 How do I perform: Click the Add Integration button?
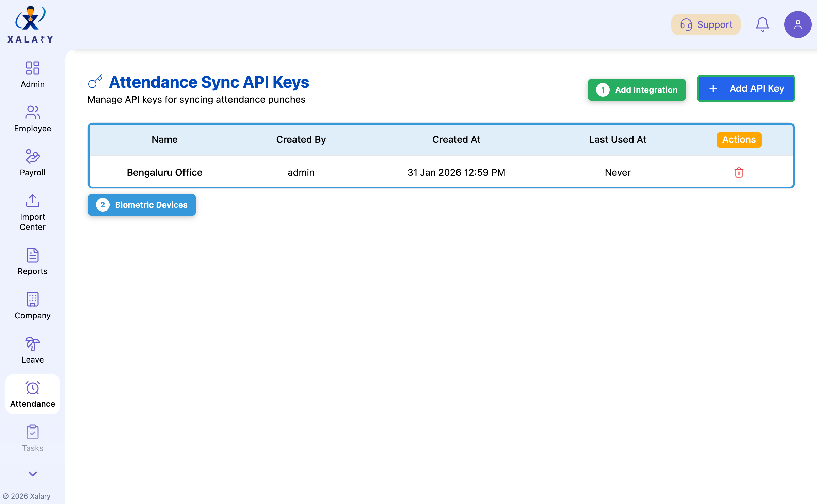637,89
